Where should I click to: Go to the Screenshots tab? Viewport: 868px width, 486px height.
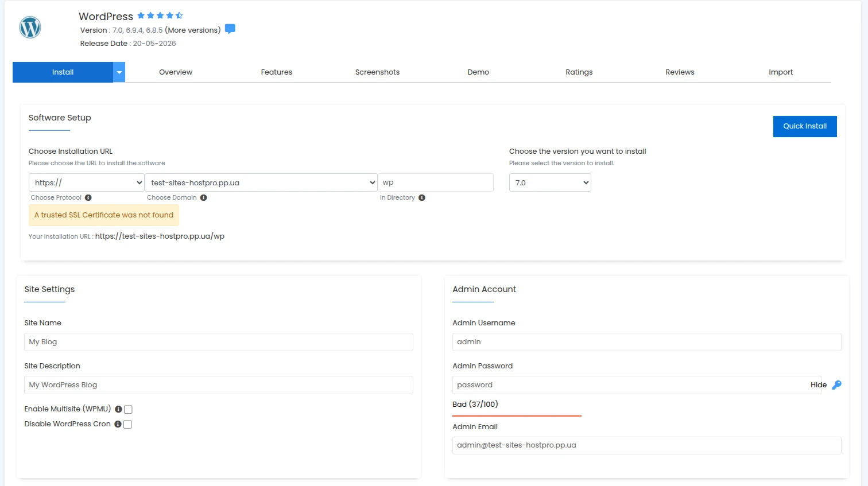tap(377, 72)
